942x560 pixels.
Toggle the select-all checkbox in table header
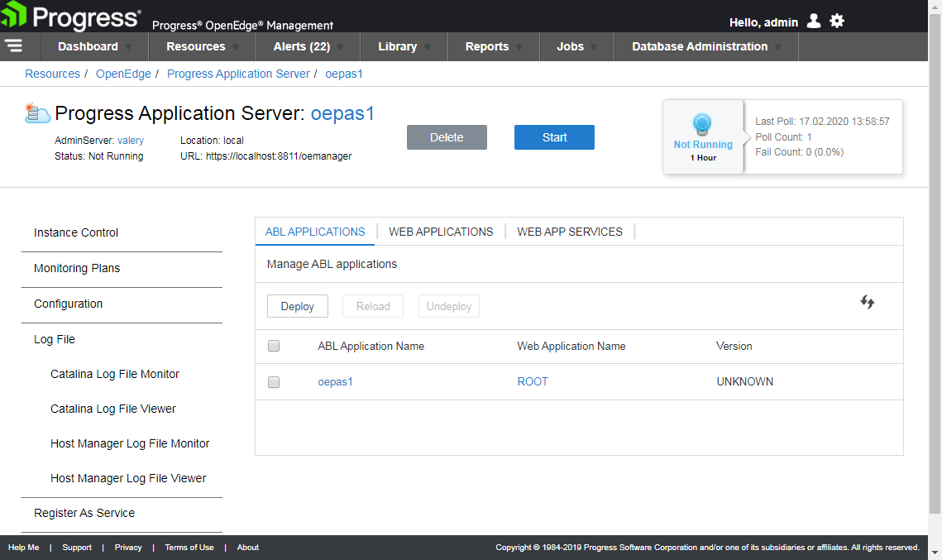pos(274,346)
